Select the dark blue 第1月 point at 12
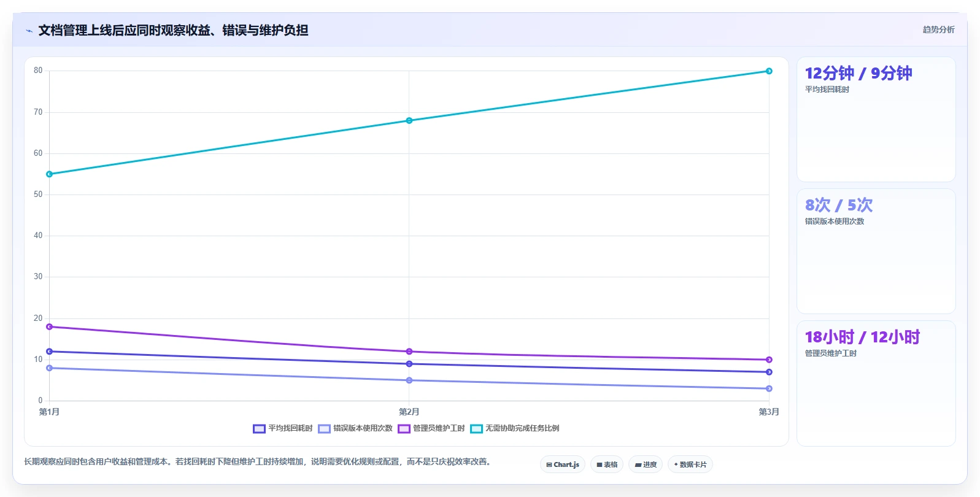 (50, 352)
